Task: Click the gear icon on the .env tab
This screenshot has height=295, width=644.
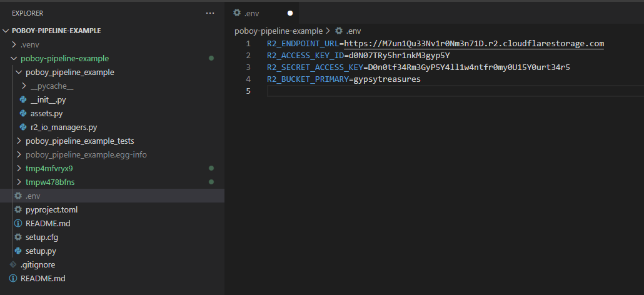Action: click(237, 12)
